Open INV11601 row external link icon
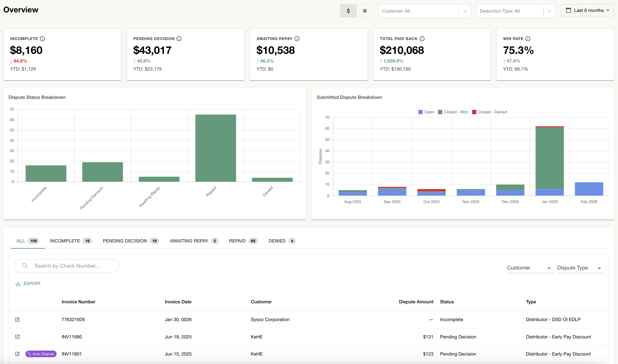Screen dimensions: 618x364 pyautogui.click(x=17, y=354)
